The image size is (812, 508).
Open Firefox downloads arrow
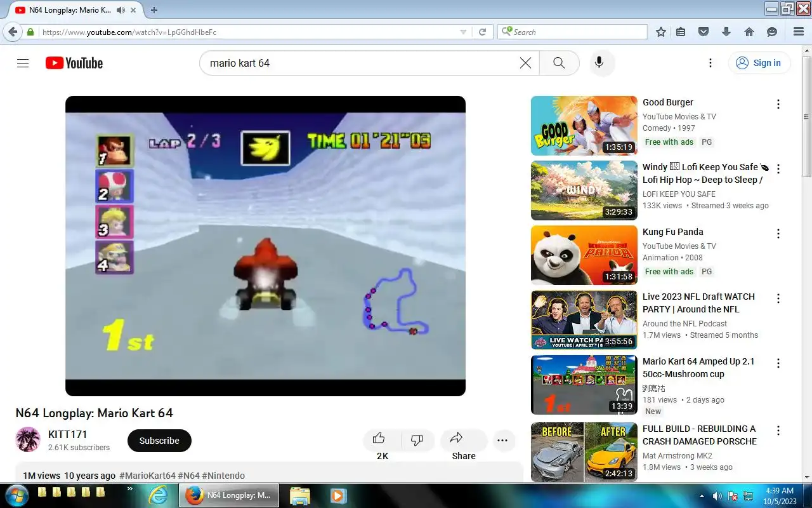tap(726, 32)
